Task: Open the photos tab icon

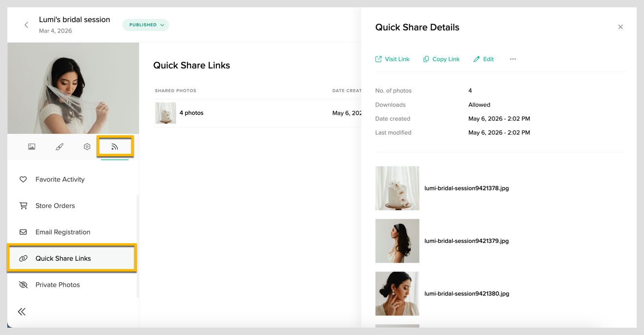Action: (32, 147)
